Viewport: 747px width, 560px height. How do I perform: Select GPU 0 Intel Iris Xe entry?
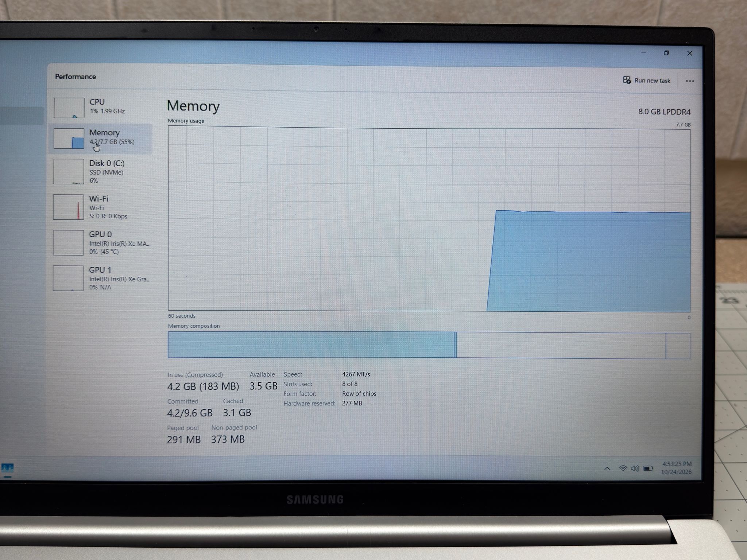100,242
